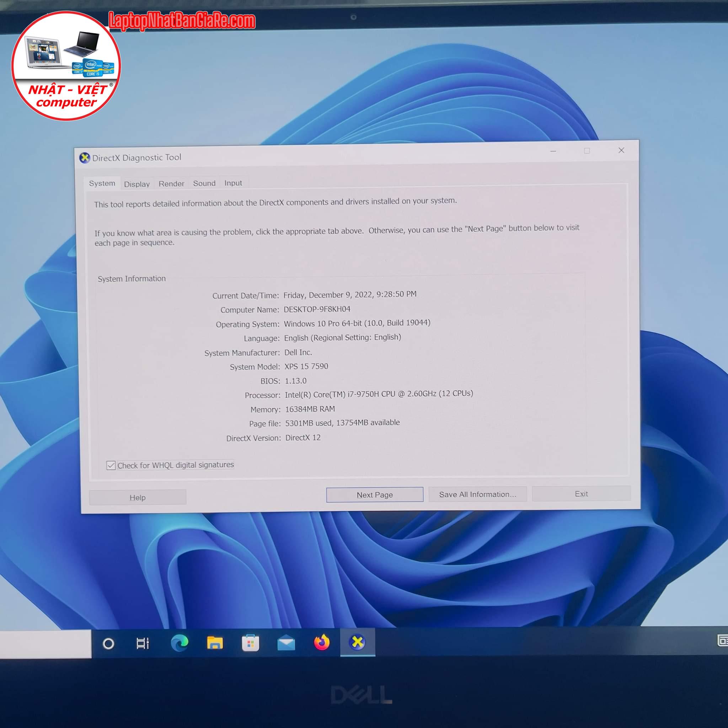Launch Microsoft Edge from the taskbar
The width and height of the screenshot is (728, 728).
(180, 643)
